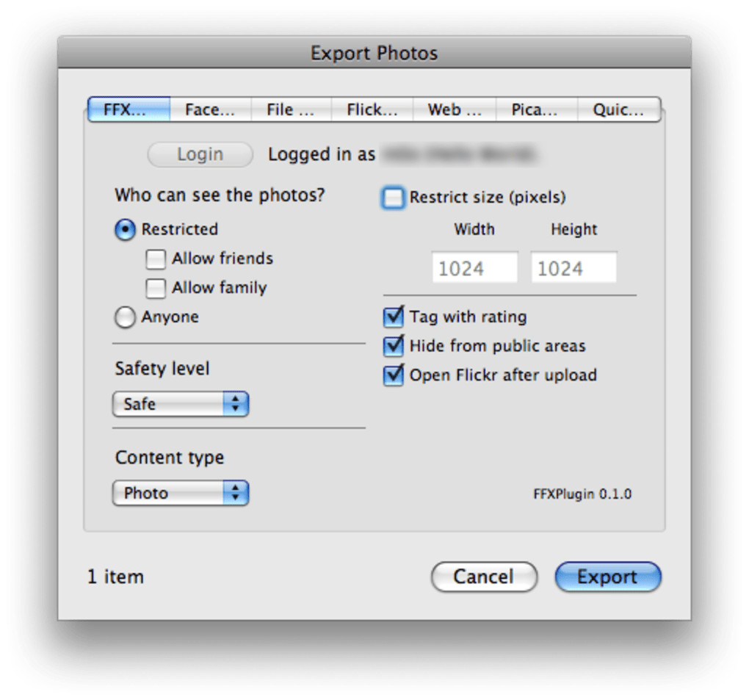Uncheck Tag with rating
Image resolution: width=749 pixels, height=700 pixels.
394,317
